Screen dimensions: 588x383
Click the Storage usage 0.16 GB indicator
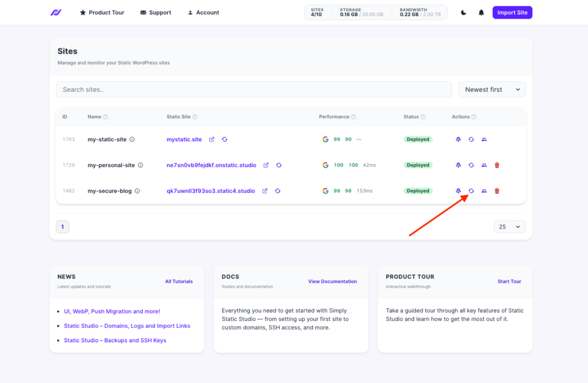(362, 13)
